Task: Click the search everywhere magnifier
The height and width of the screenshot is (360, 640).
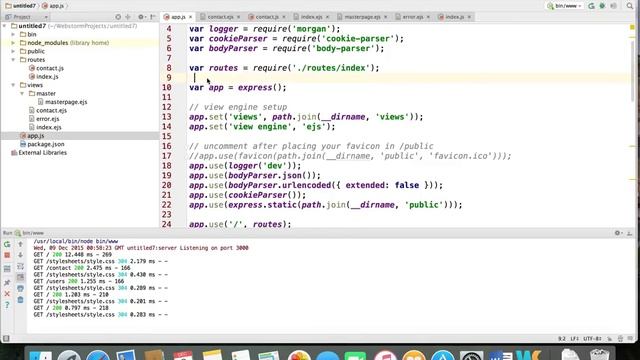Action: (630, 6)
